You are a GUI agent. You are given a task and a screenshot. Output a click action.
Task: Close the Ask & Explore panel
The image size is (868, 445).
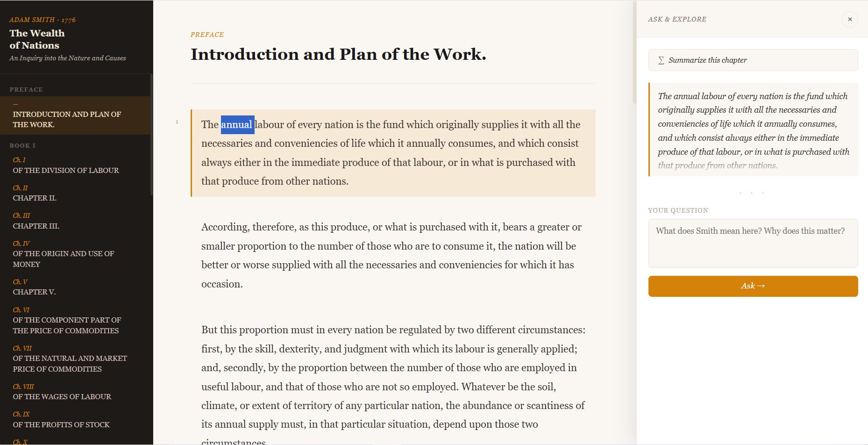point(850,19)
